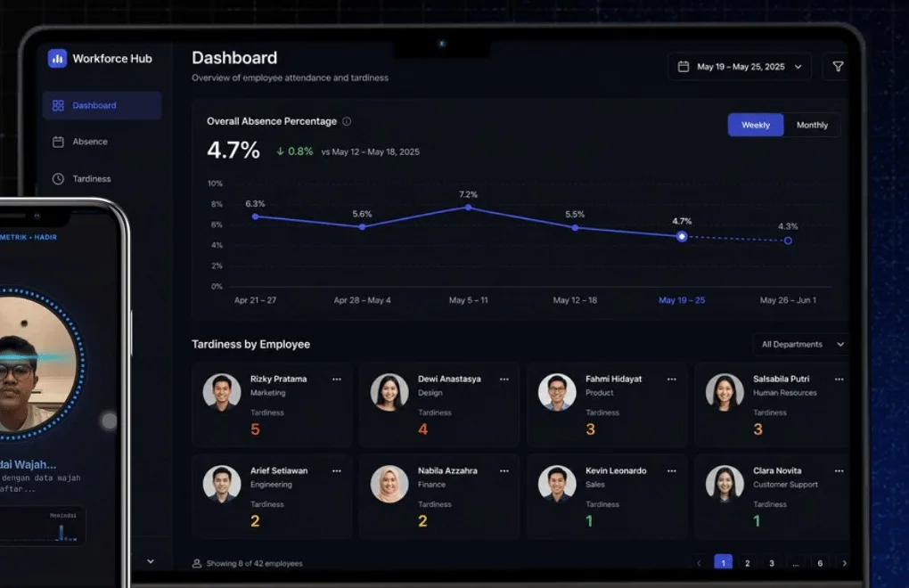Image resolution: width=909 pixels, height=588 pixels.
Task: Click Salsabila Putri's avatar photo
Action: 725,392
